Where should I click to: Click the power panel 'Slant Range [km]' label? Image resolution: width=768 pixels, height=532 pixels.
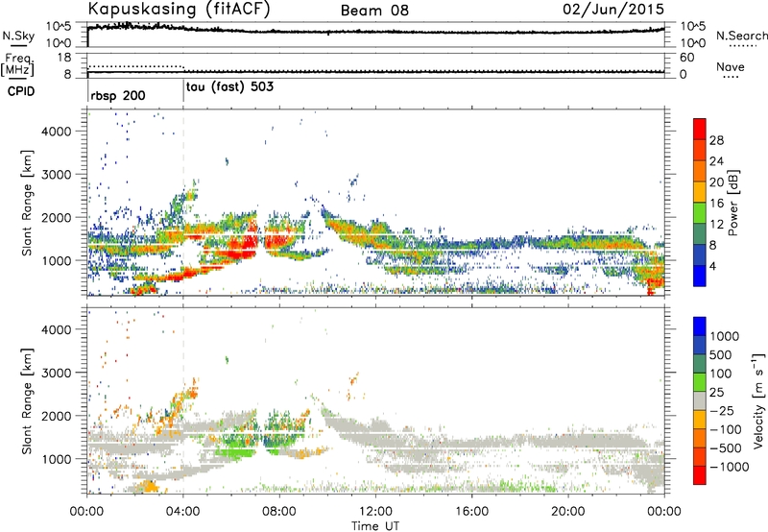pyautogui.click(x=27, y=204)
